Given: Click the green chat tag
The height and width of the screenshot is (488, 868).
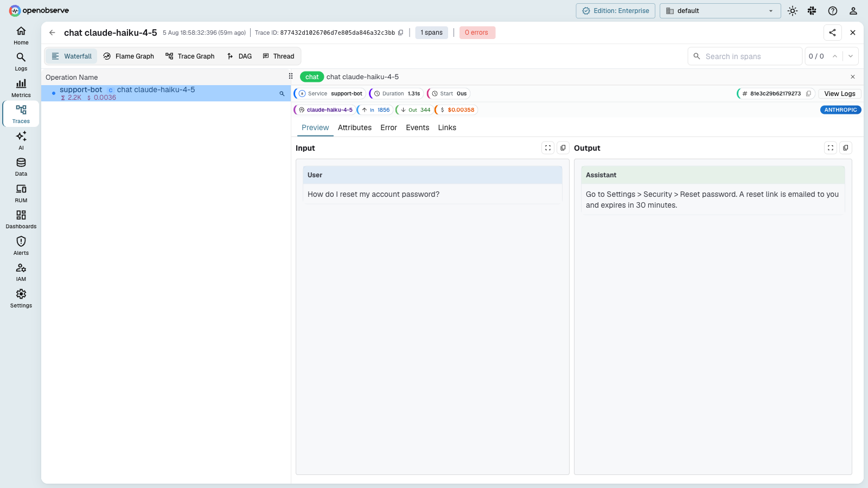Looking at the screenshot, I should pos(312,77).
